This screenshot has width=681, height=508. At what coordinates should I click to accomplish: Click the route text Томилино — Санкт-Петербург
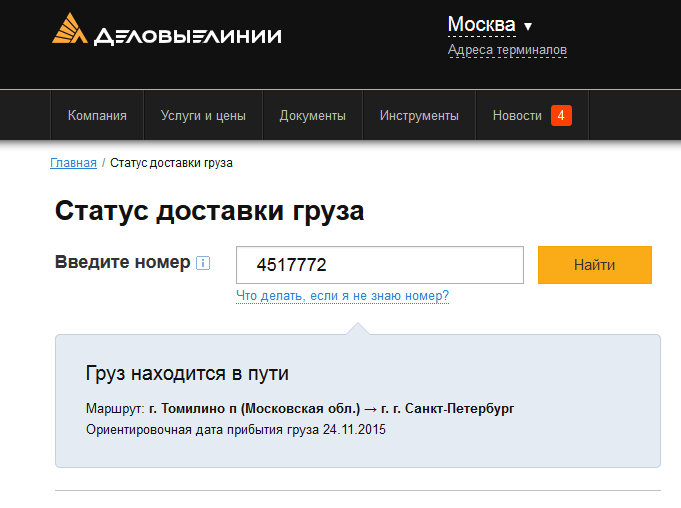point(331,409)
